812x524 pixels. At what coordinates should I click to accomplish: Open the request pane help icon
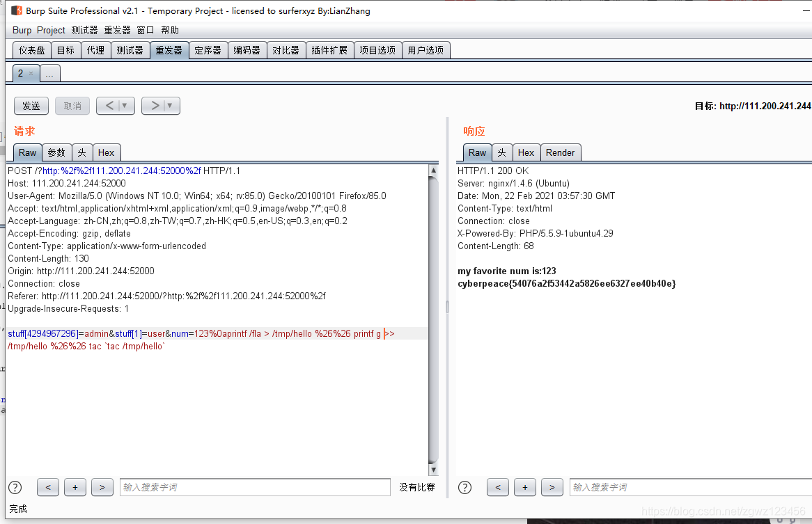(15, 487)
